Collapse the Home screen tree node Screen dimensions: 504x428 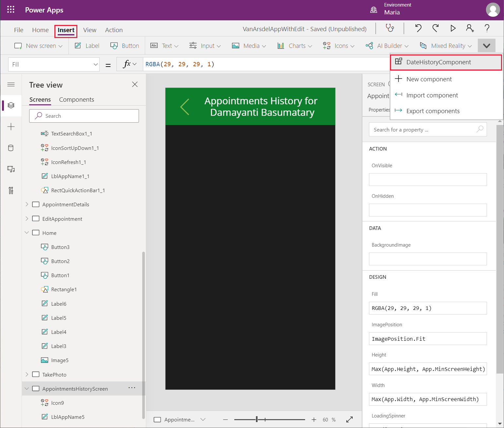27,233
